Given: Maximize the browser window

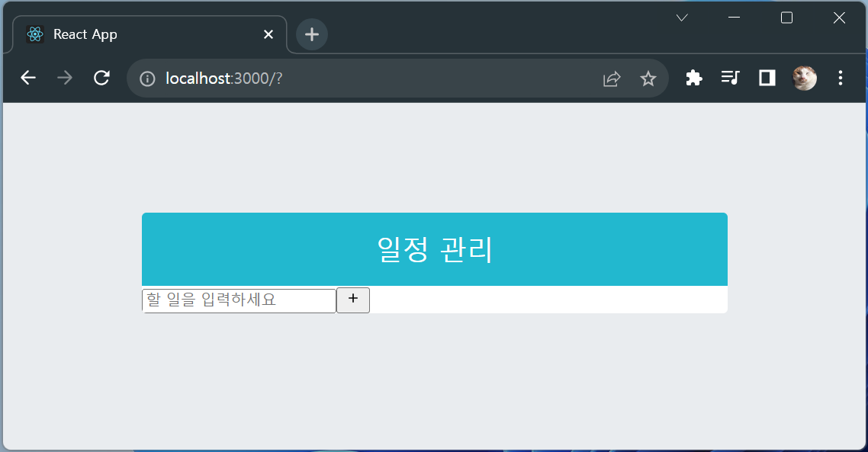Looking at the screenshot, I should 786,18.
